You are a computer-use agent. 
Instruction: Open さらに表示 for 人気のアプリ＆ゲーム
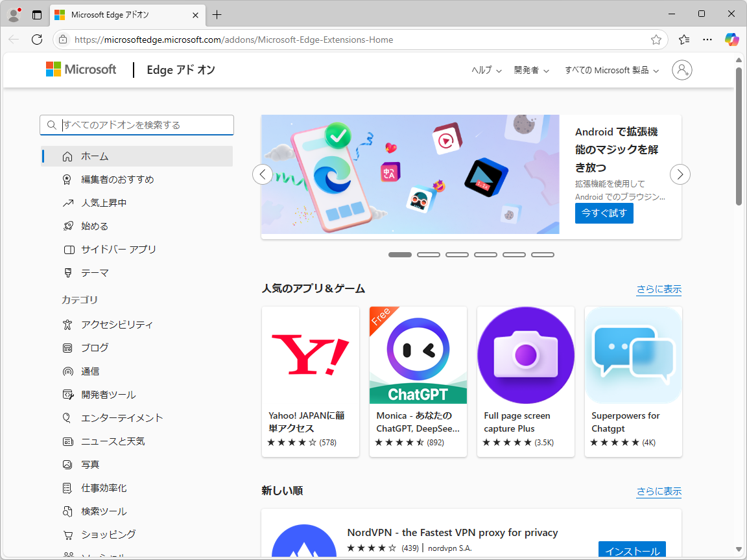pyautogui.click(x=659, y=290)
